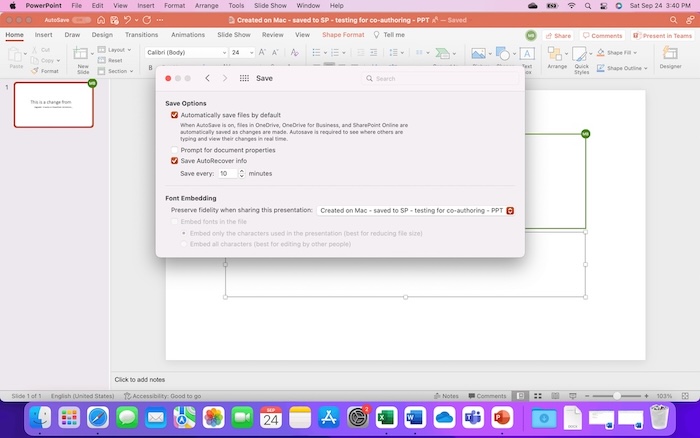Go back with the left chevron in the Save dialog
Image resolution: width=700 pixels, height=438 pixels.
[x=208, y=78]
